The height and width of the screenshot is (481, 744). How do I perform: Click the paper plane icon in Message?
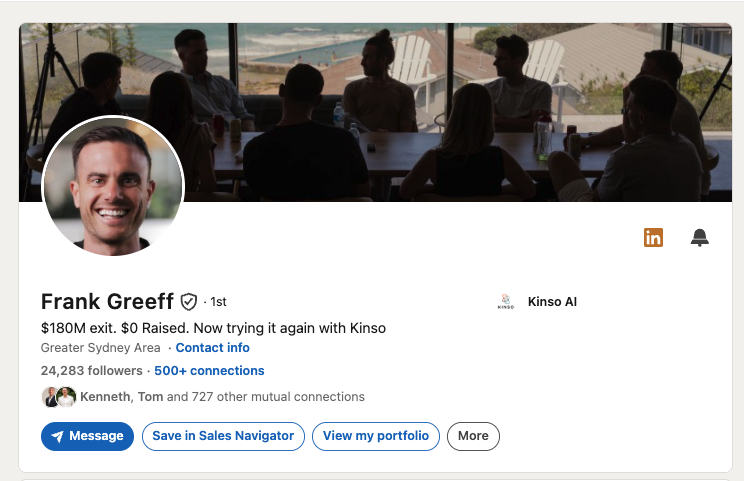(x=58, y=436)
